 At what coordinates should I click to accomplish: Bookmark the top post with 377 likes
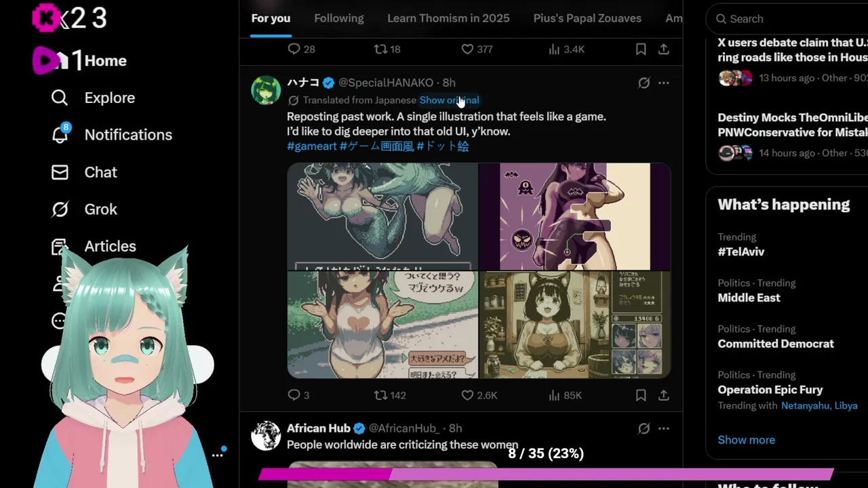(641, 49)
